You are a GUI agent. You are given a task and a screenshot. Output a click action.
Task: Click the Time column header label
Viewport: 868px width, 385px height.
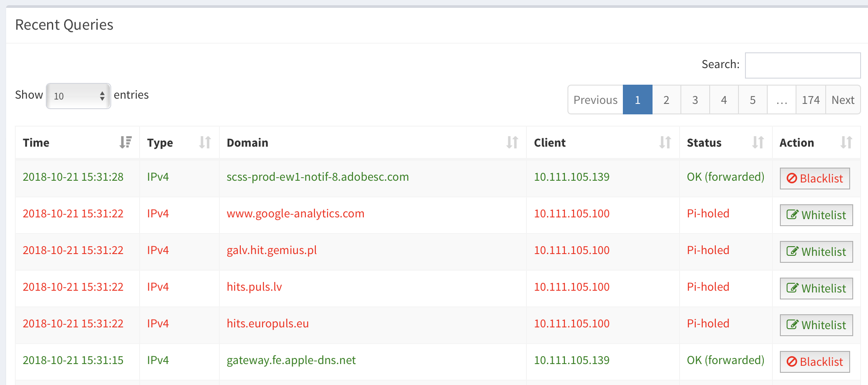[36, 143]
